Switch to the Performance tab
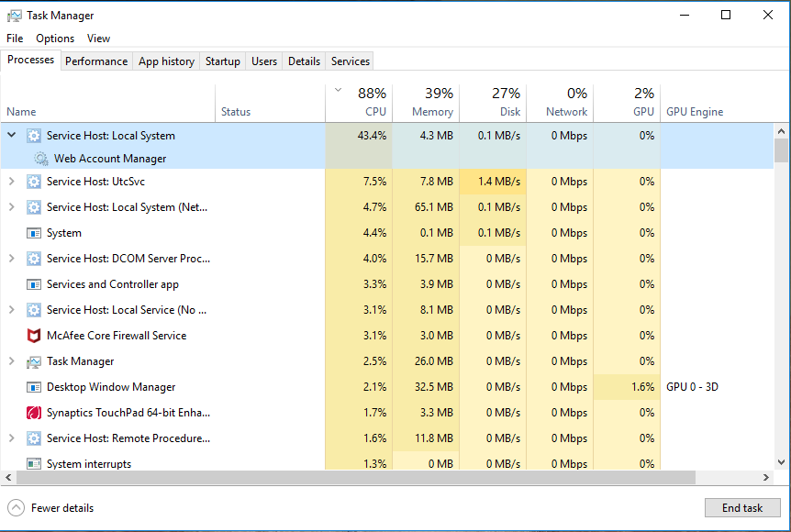This screenshot has height=532, width=791. (96, 61)
